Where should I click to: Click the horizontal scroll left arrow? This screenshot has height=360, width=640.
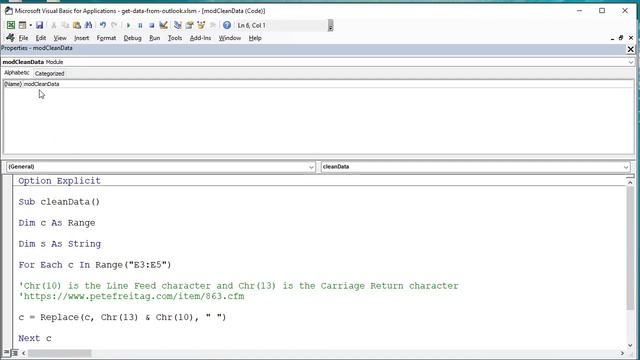pyautogui.click(x=23, y=353)
